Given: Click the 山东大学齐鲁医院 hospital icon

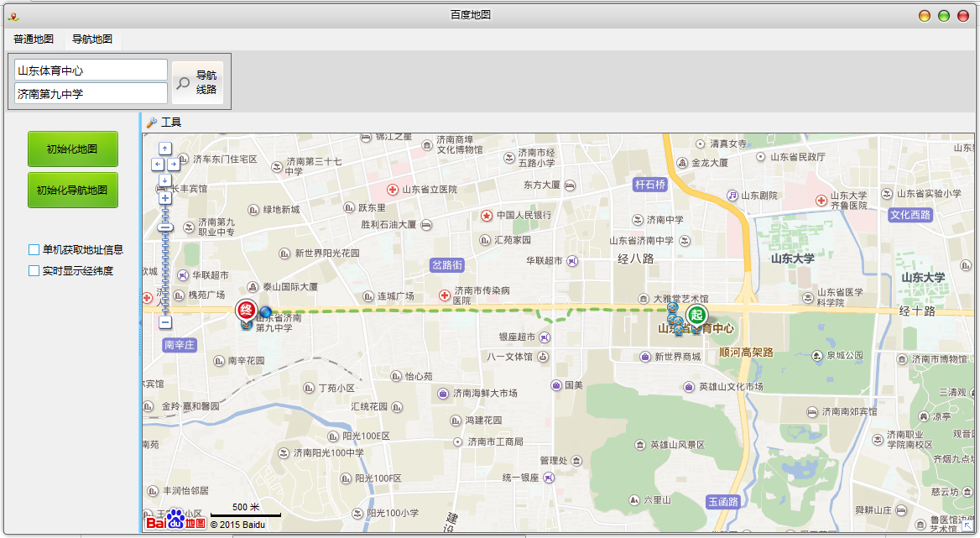Looking at the screenshot, I should [x=821, y=201].
